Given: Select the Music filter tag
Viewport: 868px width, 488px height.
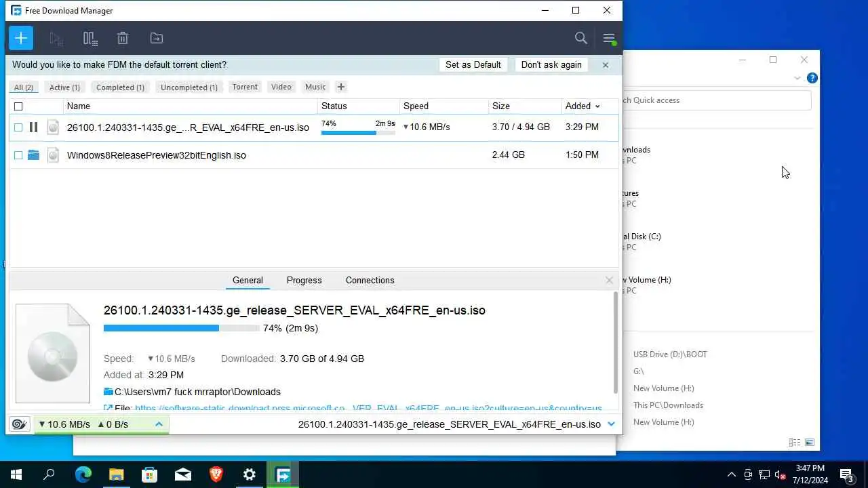Looking at the screenshot, I should [x=315, y=87].
